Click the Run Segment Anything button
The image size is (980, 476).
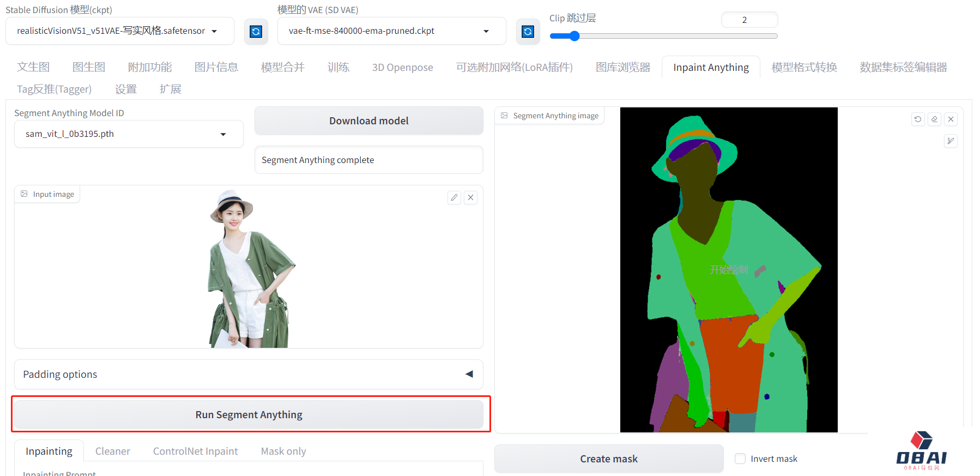tap(249, 414)
